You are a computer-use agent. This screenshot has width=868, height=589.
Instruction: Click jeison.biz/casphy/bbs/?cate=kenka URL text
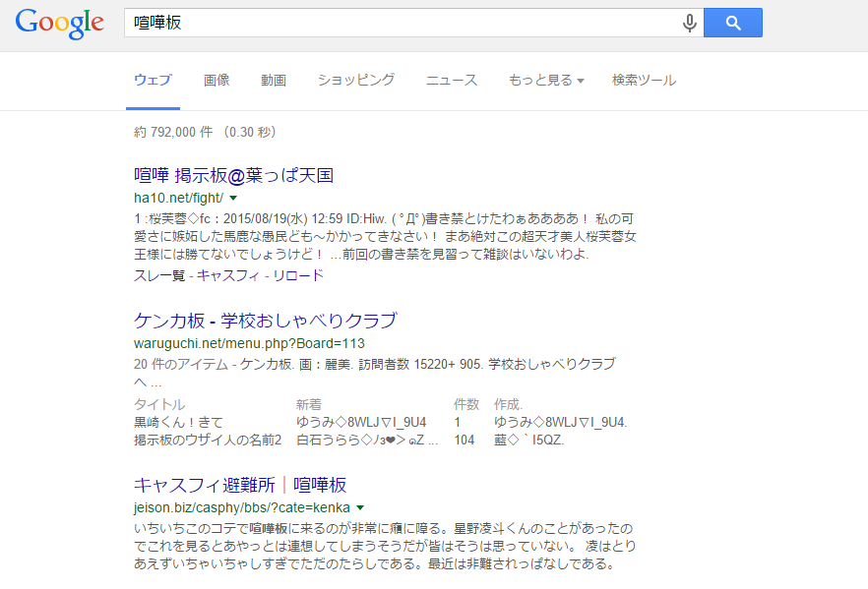[242, 507]
